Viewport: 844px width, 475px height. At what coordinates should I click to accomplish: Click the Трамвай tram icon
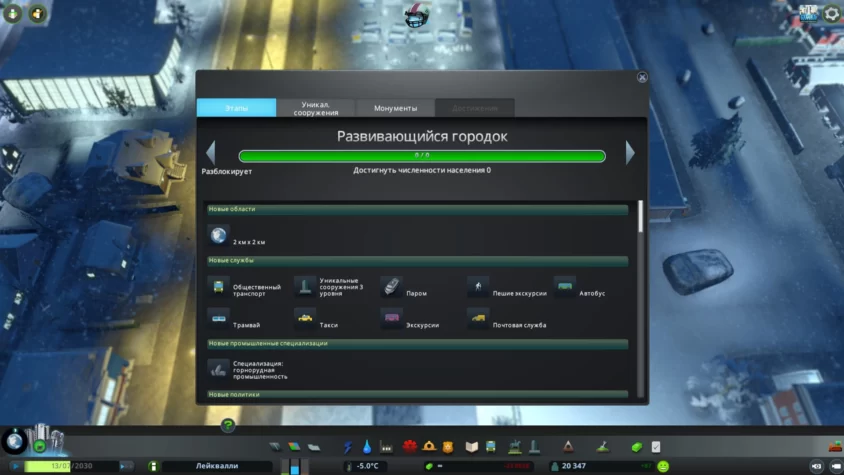219,318
